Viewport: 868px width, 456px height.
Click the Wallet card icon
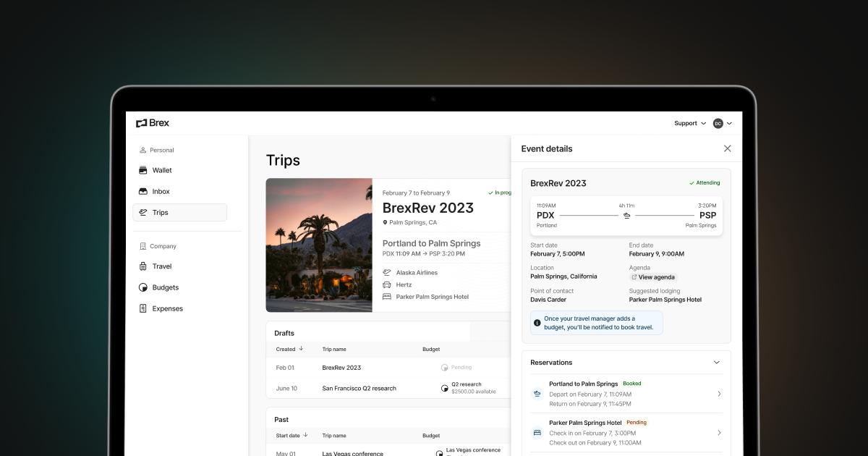click(144, 170)
